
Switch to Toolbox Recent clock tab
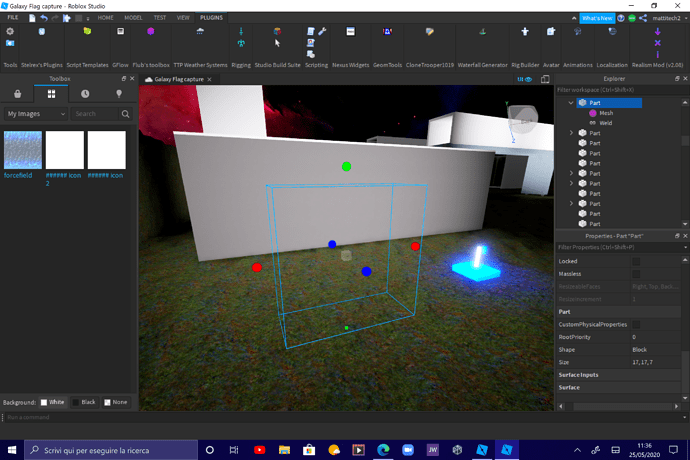[x=85, y=94]
